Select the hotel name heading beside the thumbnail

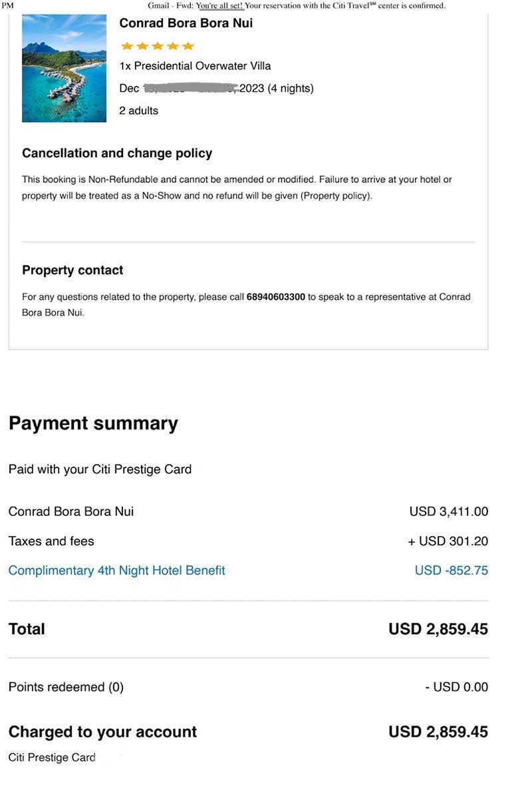[x=186, y=23]
